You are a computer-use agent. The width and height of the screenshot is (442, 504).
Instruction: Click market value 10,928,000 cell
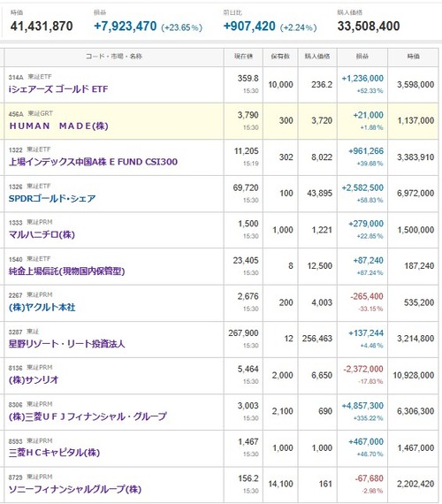point(414,375)
